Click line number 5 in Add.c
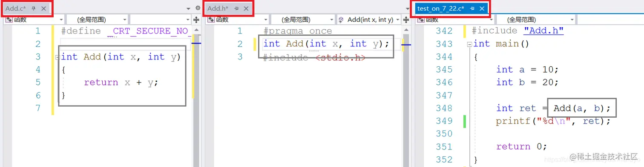 coord(38,82)
